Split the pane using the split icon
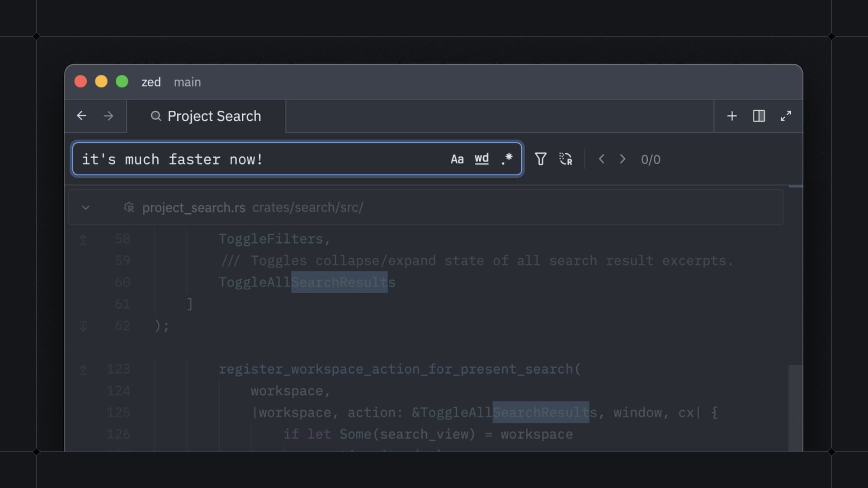The width and height of the screenshot is (868, 488). (759, 116)
